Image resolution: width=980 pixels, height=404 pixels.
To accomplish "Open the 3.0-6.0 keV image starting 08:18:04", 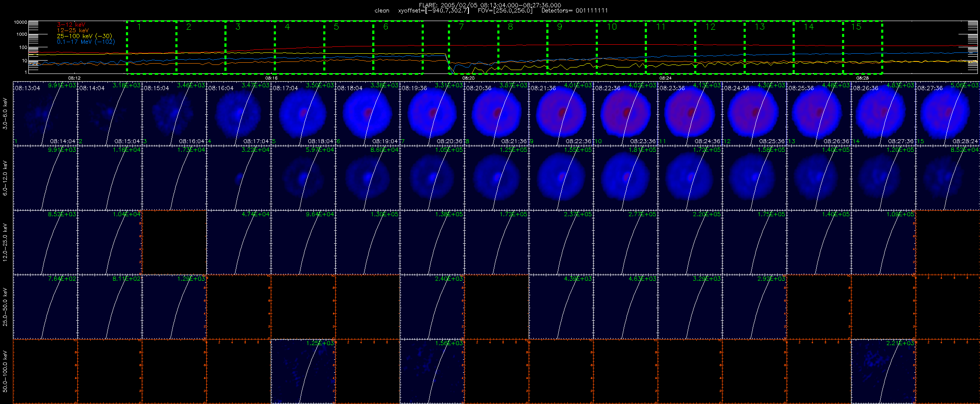I will click(367, 113).
